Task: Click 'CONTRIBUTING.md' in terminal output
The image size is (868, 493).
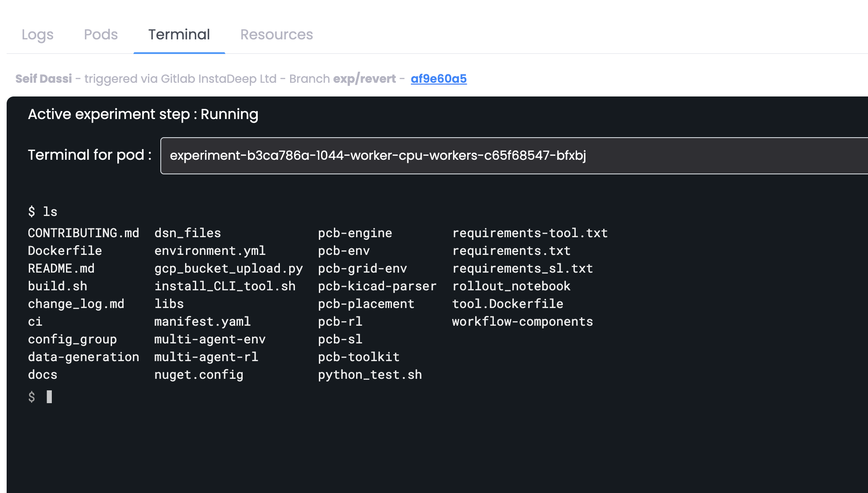Action: [x=84, y=233]
